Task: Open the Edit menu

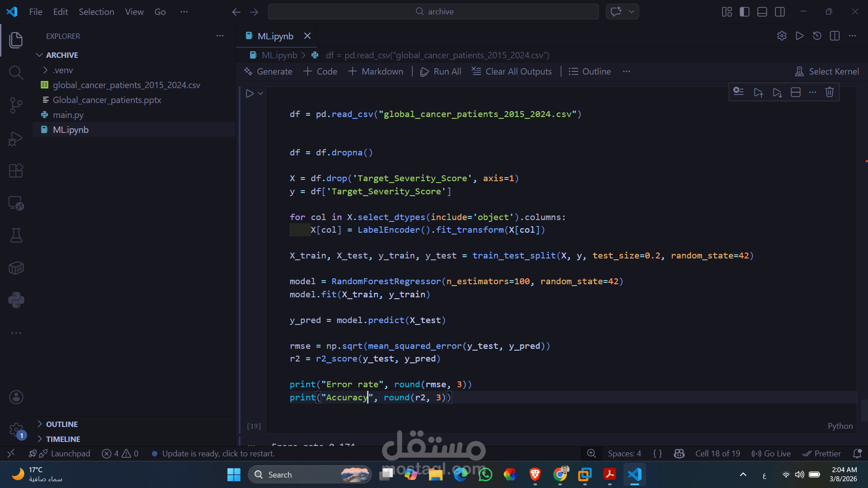Action: coord(61,12)
